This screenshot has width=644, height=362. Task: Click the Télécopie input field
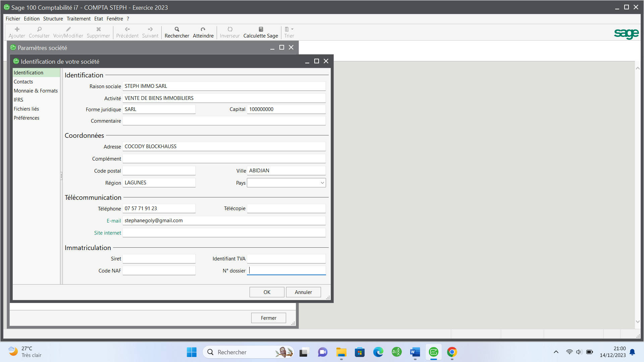[x=286, y=208]
